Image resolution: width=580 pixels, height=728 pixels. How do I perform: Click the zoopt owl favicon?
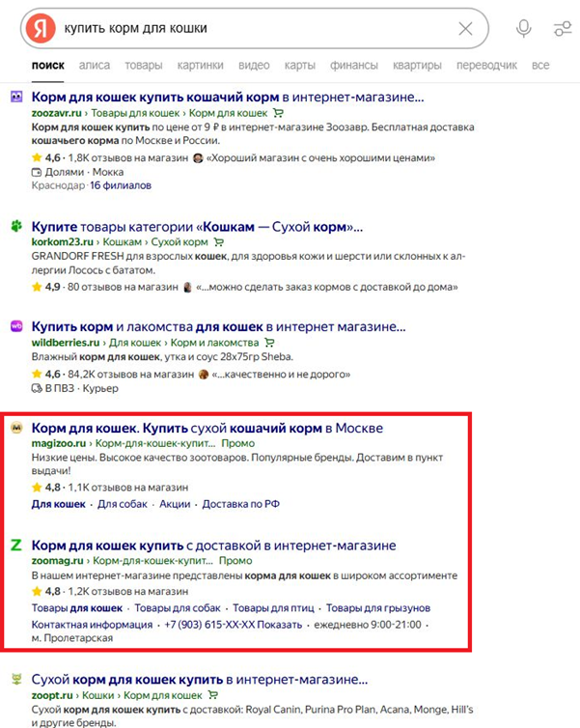[16, 680]
